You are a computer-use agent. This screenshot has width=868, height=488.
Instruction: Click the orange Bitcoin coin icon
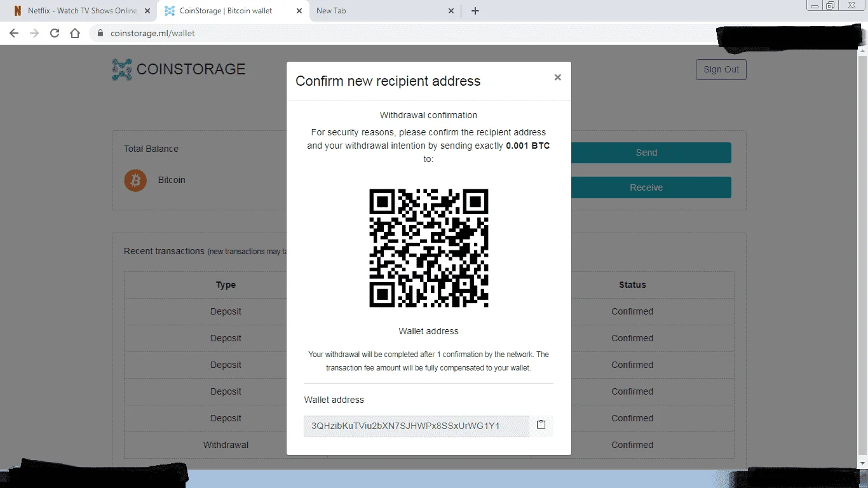[x=135, y=180]
